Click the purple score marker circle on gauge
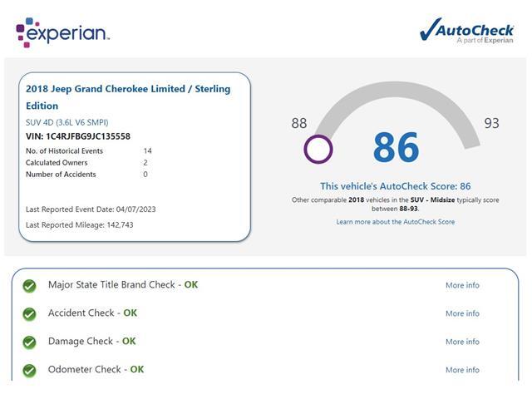Screen dimensions: 532x399 (x=318, y=150)
